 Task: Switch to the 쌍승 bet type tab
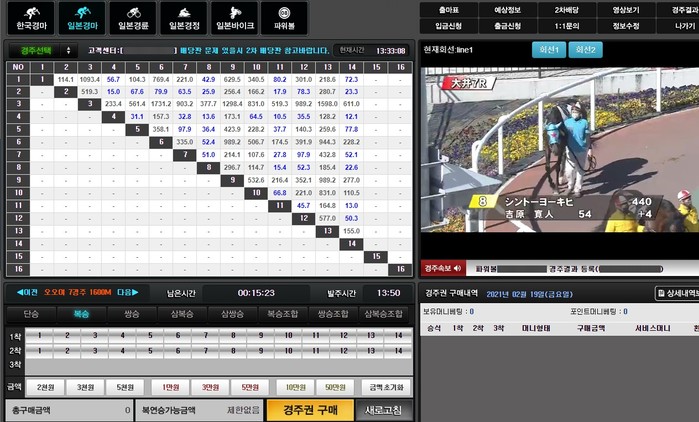point(129,314)
